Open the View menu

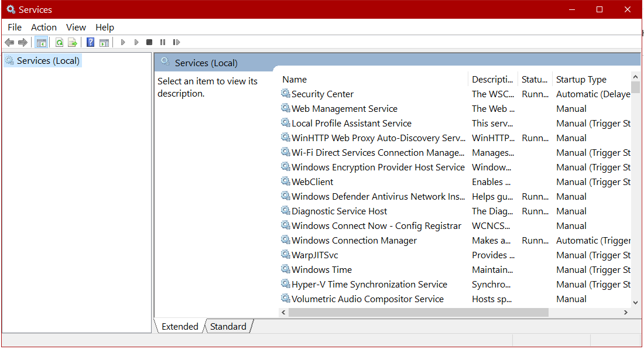pyautogui.click(x=76, y=28)
